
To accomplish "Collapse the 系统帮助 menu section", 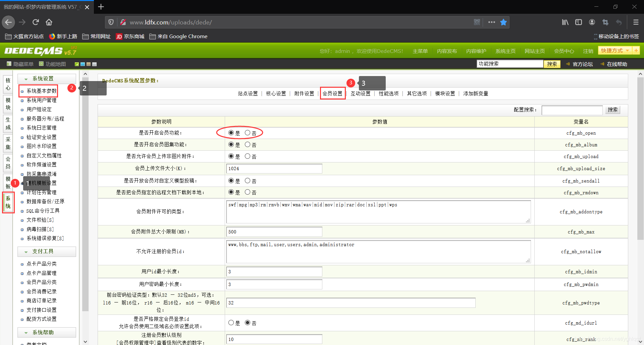I will tap(47, 333).
